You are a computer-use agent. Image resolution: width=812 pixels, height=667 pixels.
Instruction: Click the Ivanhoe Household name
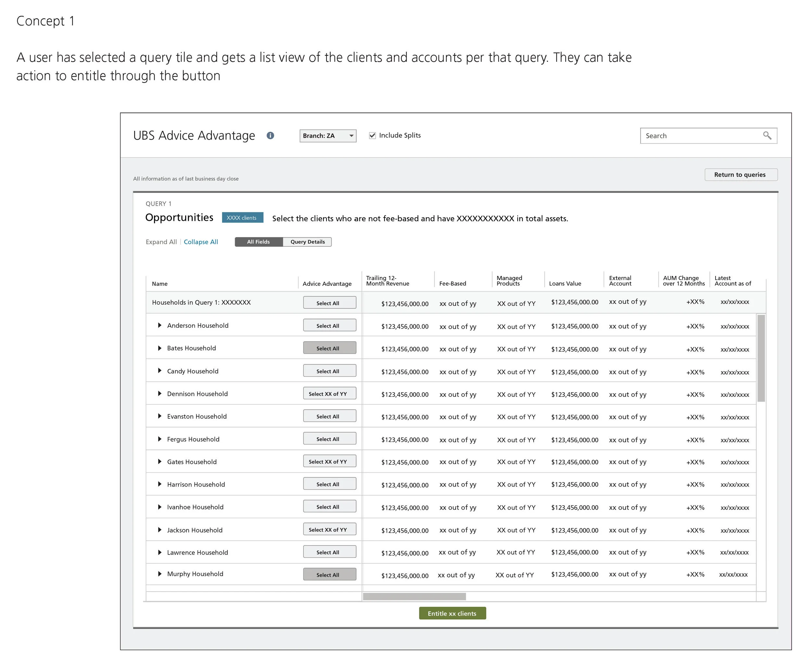[x=195, y=507]
